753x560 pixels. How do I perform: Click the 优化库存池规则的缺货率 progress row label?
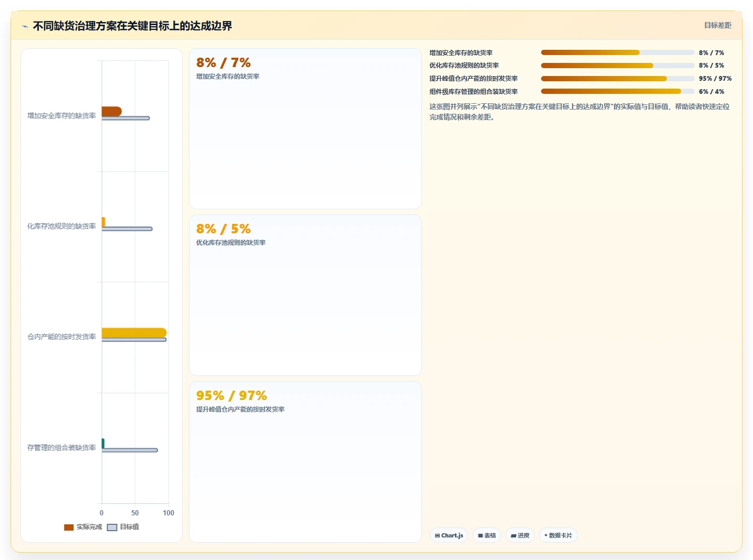[464, 66]
